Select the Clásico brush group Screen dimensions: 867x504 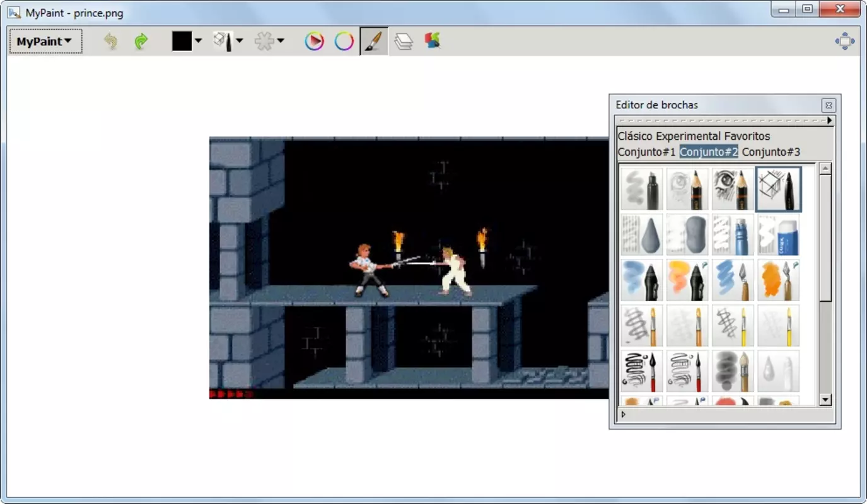636,136
